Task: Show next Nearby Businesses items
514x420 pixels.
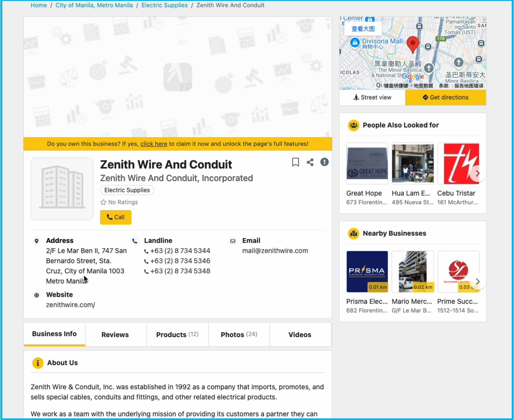Action: (477, 281)
